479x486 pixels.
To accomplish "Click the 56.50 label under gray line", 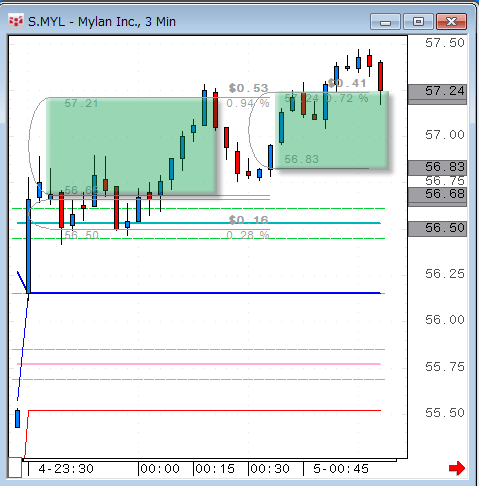I will (x=81, y=235).
